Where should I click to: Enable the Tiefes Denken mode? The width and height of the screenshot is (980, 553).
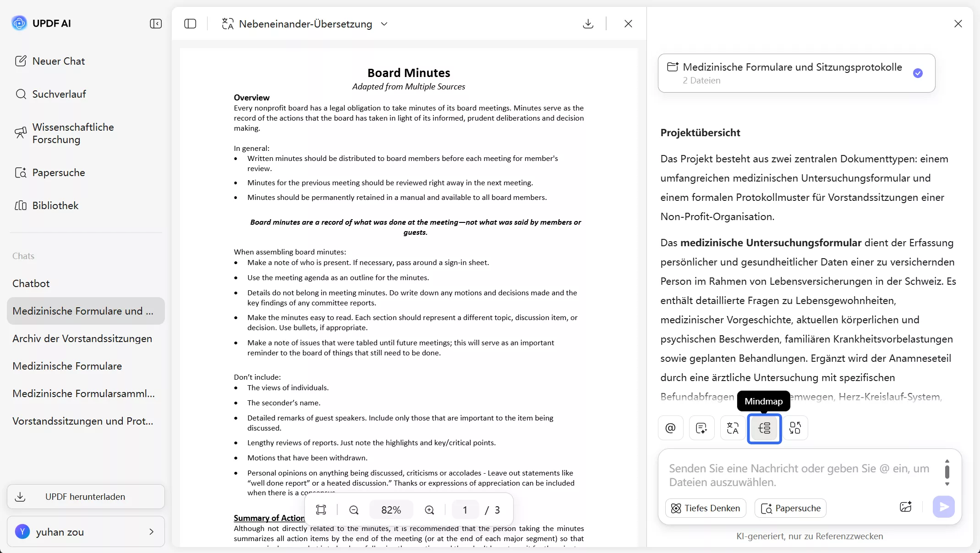point(705,508)
